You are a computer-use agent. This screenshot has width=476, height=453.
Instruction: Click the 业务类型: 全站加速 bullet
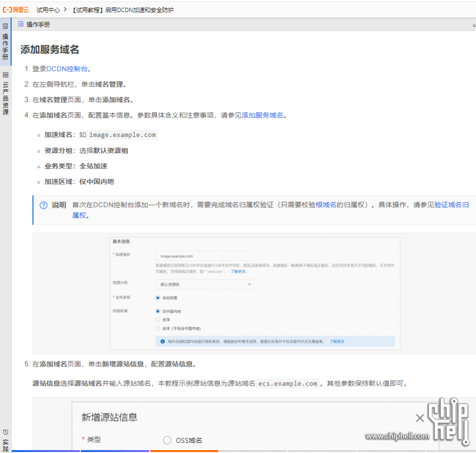coord(76,166)
